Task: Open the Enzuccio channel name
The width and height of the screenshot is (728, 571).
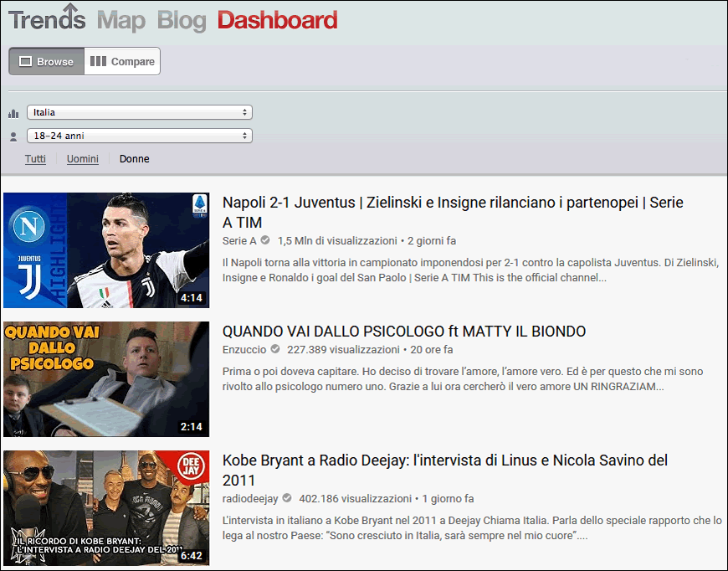Action: (244, 349)
